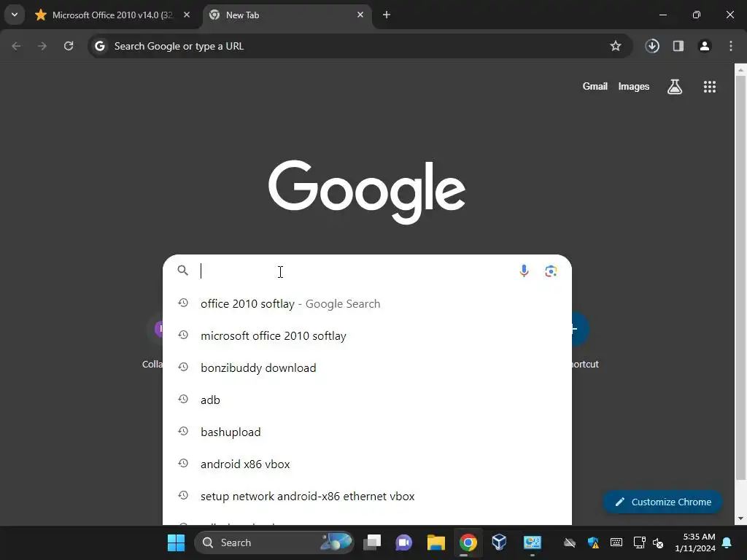
Task: Open the Google apps grid
Action: (x=710, y=87)
